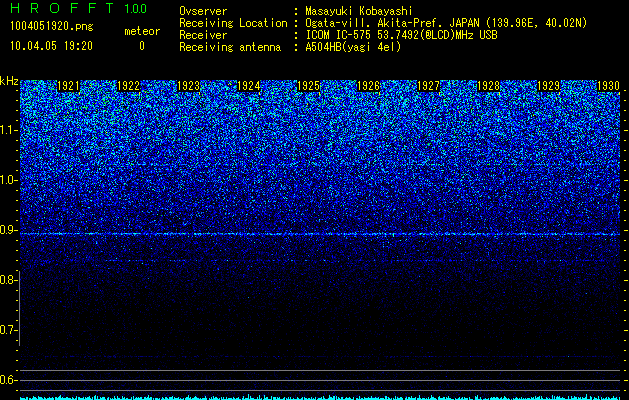
Task: Click the 1.0 kHz axis label
Action: tap(8, 181)
